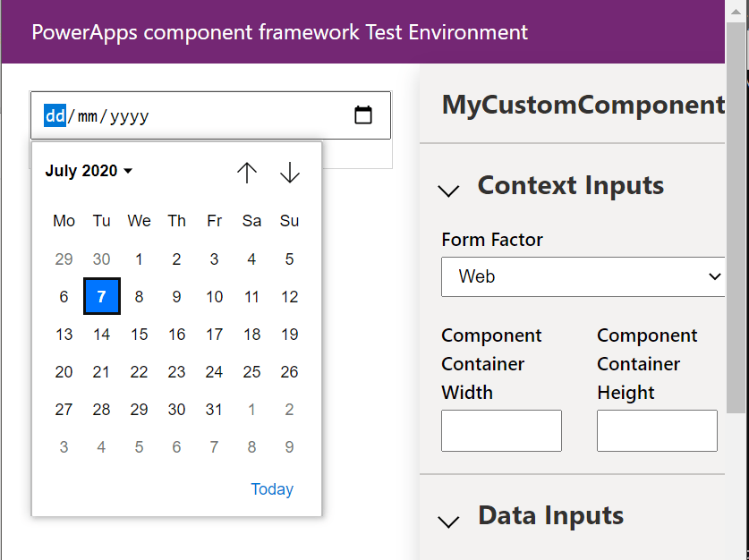Choose July 4 in the first row
This screenshot has height=560, width=749.
(x=251, y=259)
